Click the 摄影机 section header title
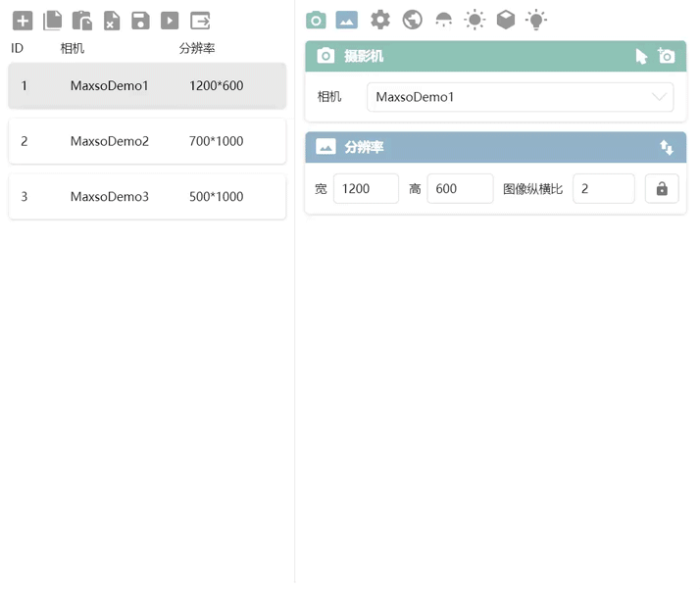This screenshot has width=700, height=589. pyautogui.click(x=364, y=56)
